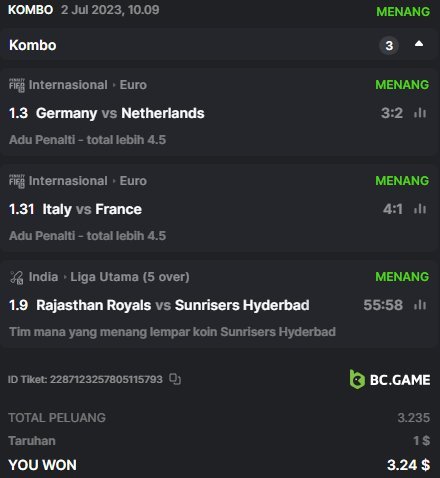
Task: Open the Germany vs Netherlands match
Action: tap(120, 113)
